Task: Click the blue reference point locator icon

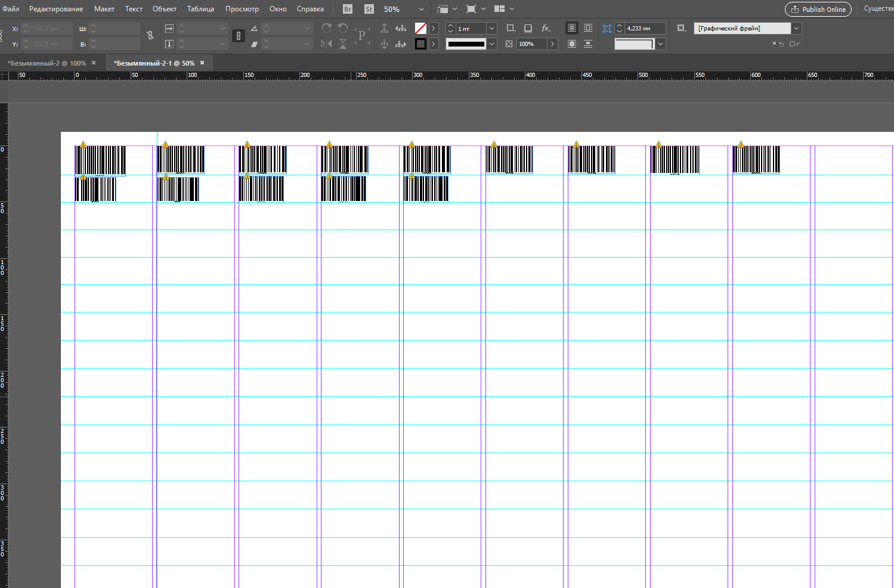Action: coord(607,28)
